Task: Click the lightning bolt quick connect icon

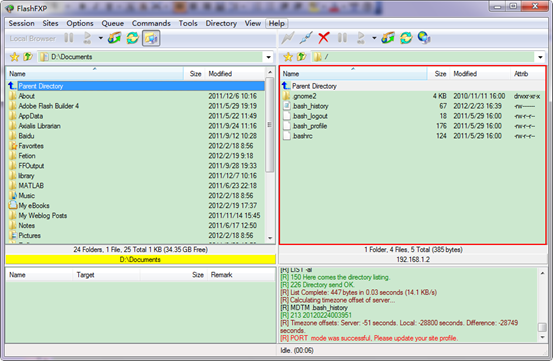Action: tap(287, 38)
